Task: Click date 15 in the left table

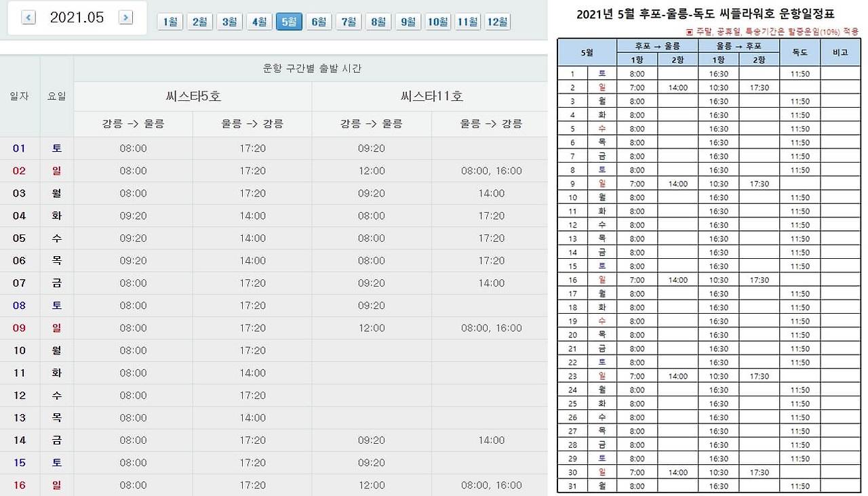Action: (x=19, y=462)
